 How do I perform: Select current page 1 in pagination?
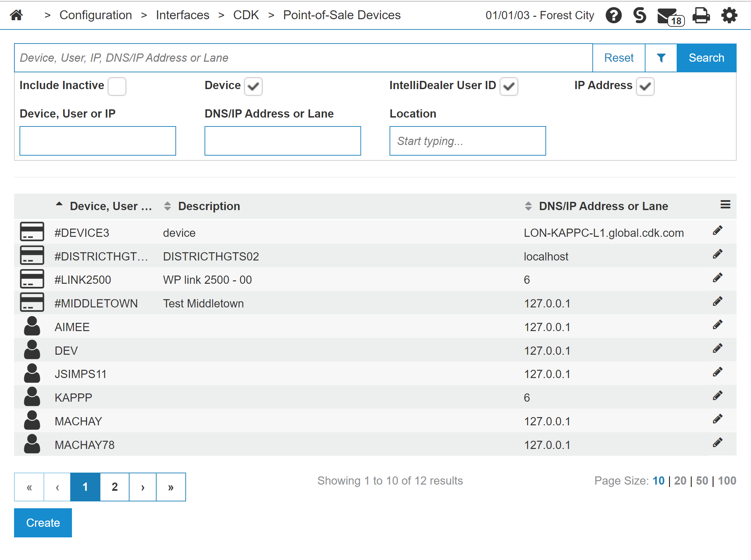click(x=85, y=487)
